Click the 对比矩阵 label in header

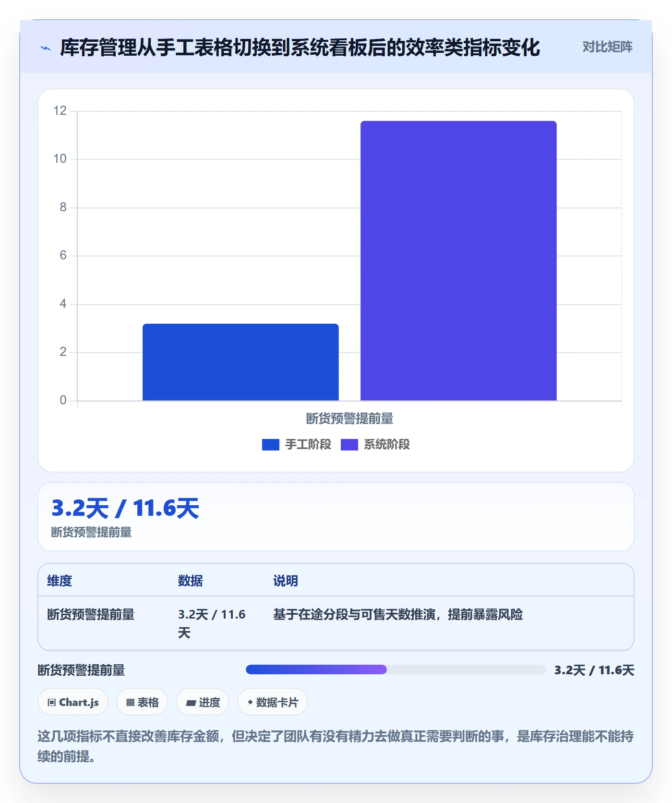click(607, 47)
